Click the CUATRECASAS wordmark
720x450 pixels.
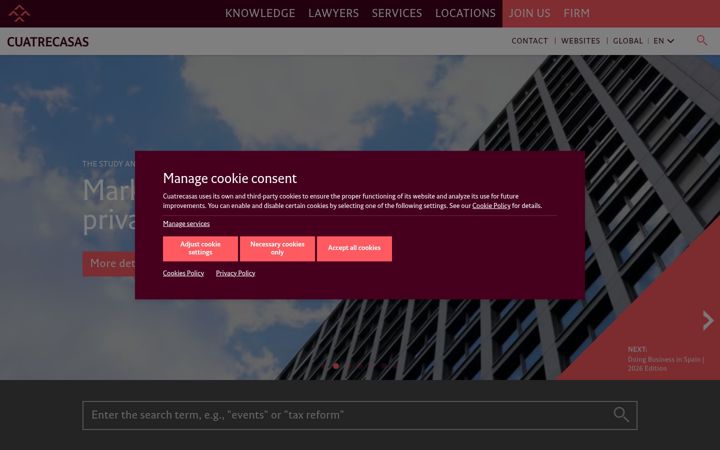point(48,42)
